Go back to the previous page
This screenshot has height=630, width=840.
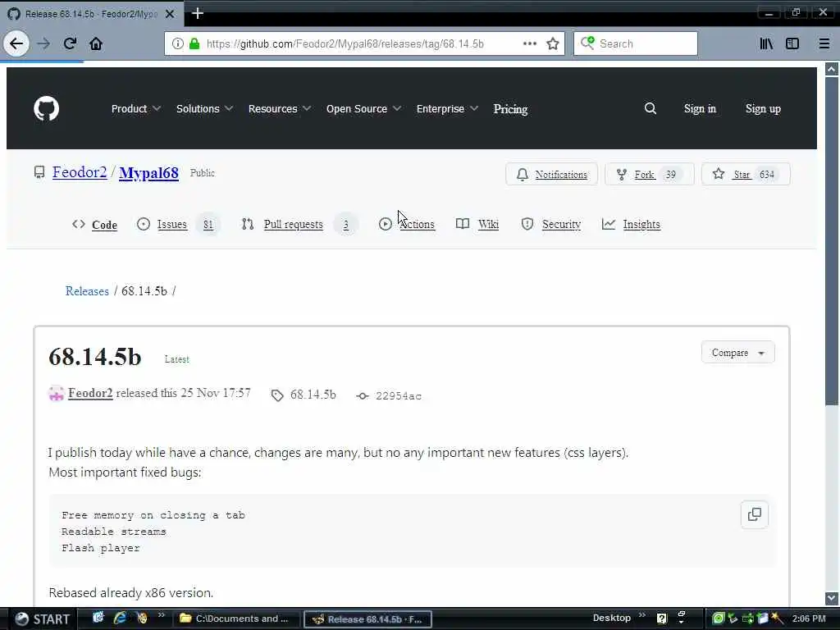click(x=16, y=43)
